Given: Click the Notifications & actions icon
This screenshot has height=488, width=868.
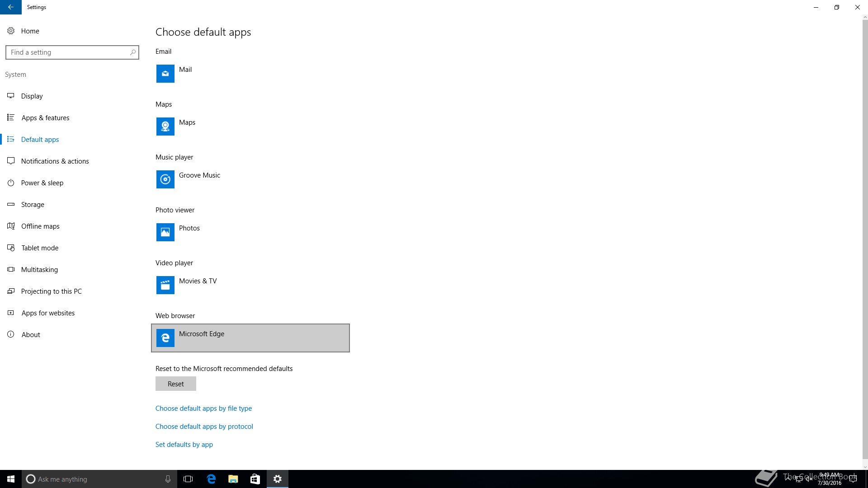Looking at the screenshot, I should pos(11,161).
